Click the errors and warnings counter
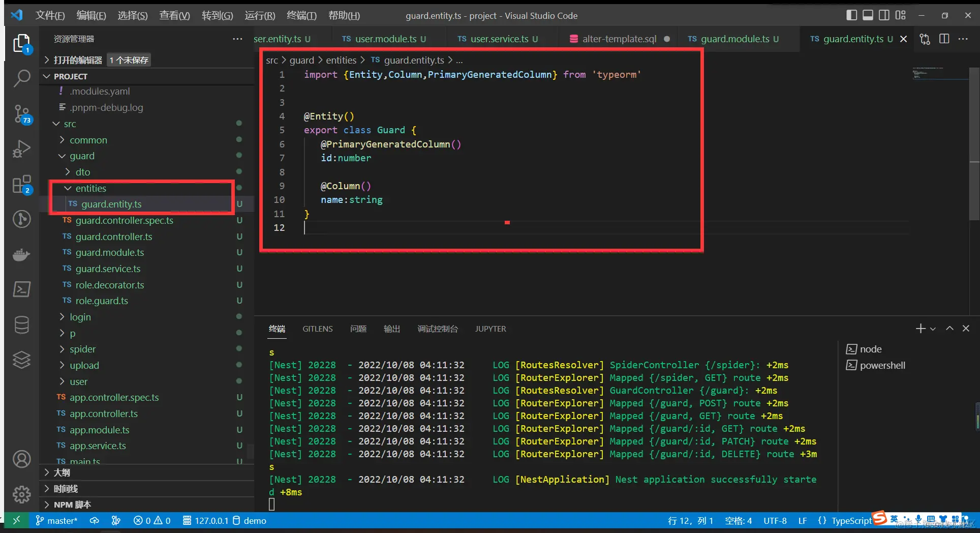Image resolution: width=980 pixels, height=533 pixels. click(152, 520)
